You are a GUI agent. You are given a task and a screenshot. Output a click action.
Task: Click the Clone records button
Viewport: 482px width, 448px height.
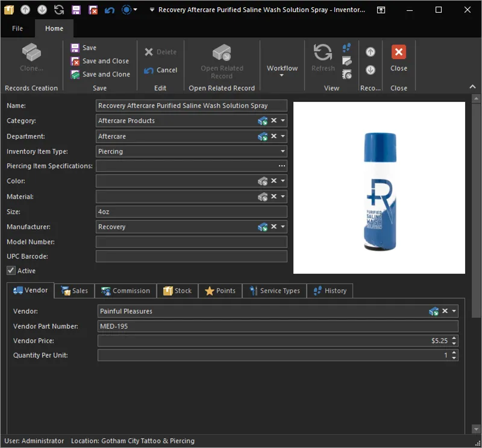pos(31,57)
